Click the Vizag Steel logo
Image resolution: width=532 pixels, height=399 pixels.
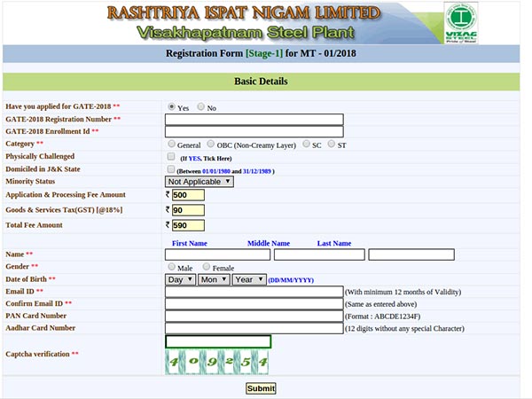click(x=461, y=23)
